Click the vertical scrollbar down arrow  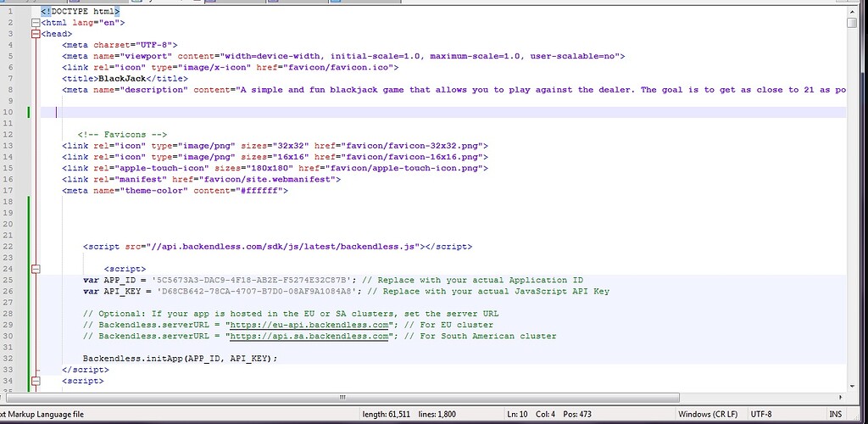pyautogui.click(x=852, y=387)
